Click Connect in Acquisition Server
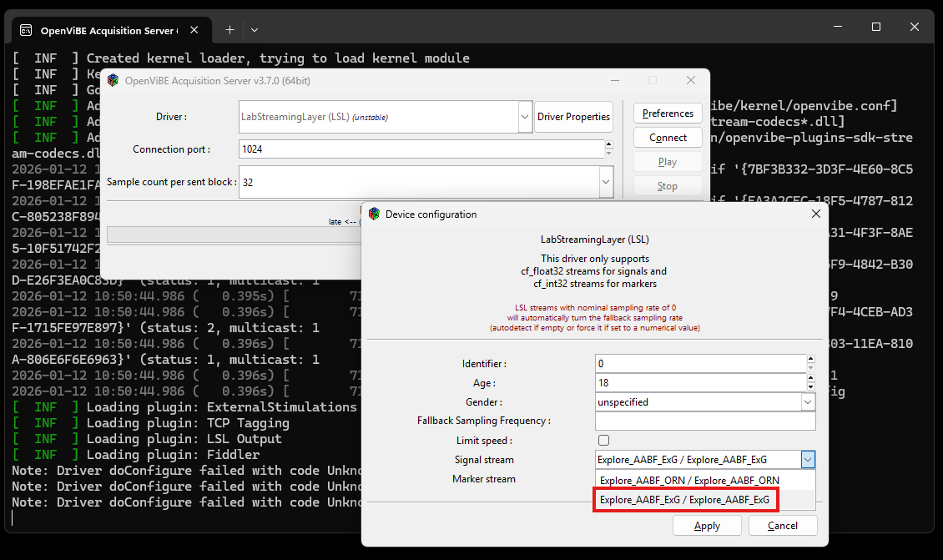This screenshot has width=943, height=560. coord(668,138)
